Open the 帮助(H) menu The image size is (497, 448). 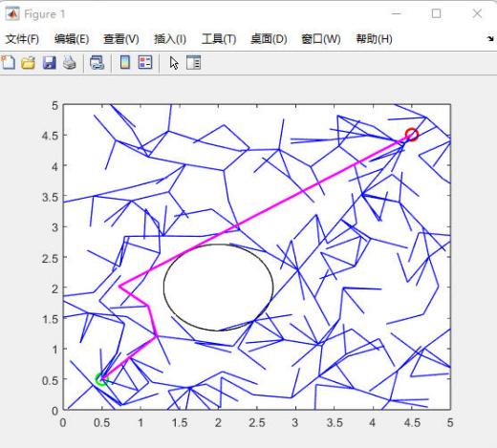pyautogui.click(x=374, y=39)
